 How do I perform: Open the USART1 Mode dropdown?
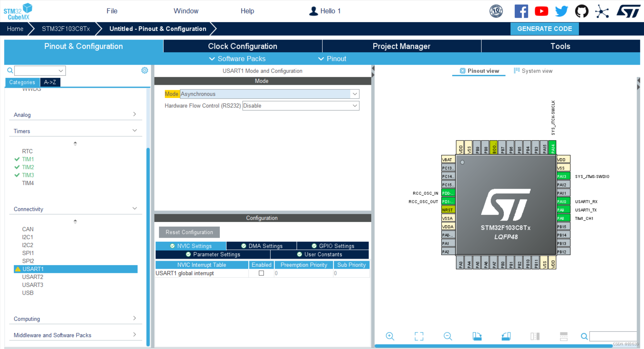pyautogui.click(x=269, y=94)
